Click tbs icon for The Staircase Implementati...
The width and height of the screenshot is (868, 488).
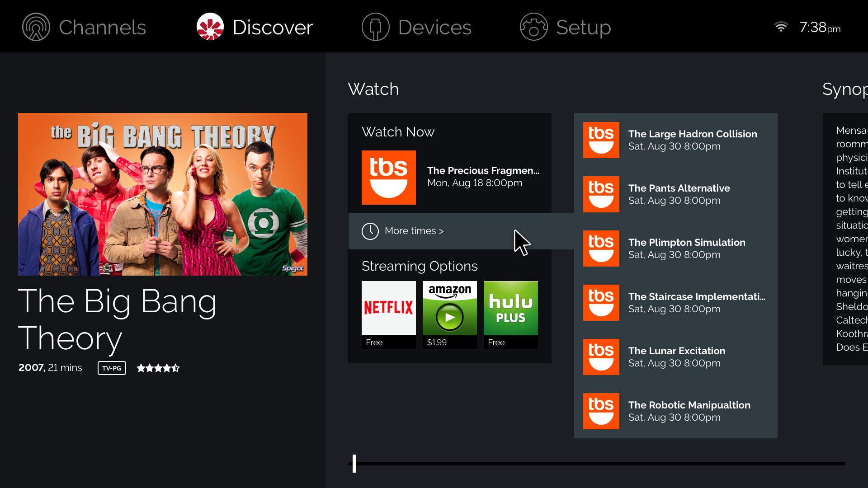pyautogui.click(x=601, y=303)
